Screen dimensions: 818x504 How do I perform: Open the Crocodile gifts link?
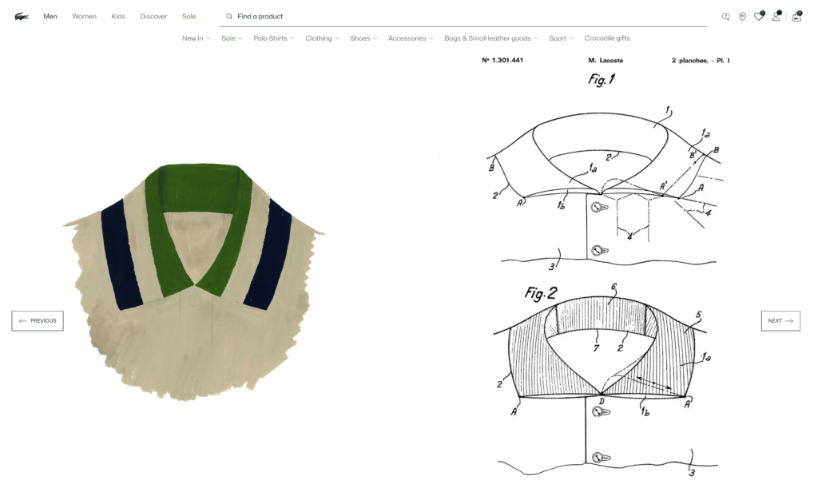pyautogui.click(x=607, y=38)
